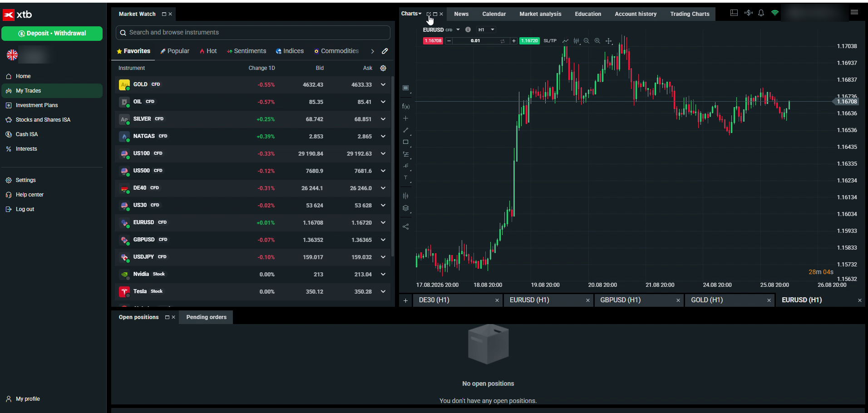The height and width of the screenshot is (413, 868).
Task: Open indicators f(x) tool
Action: [406, 107]
